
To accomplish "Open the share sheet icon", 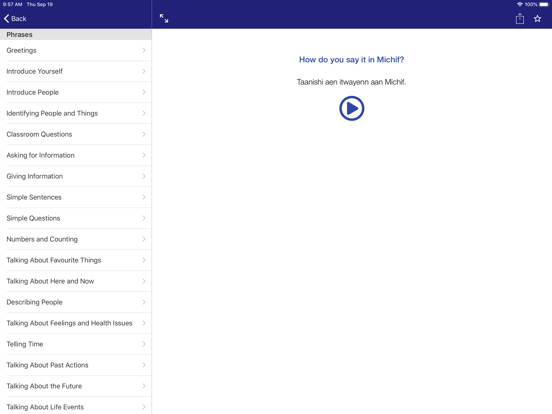I will tap(520, 18).
